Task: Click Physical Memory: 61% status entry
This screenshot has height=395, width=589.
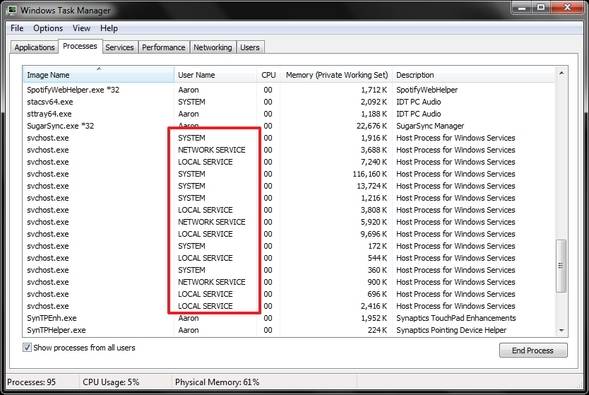Action: click(217, 382)
